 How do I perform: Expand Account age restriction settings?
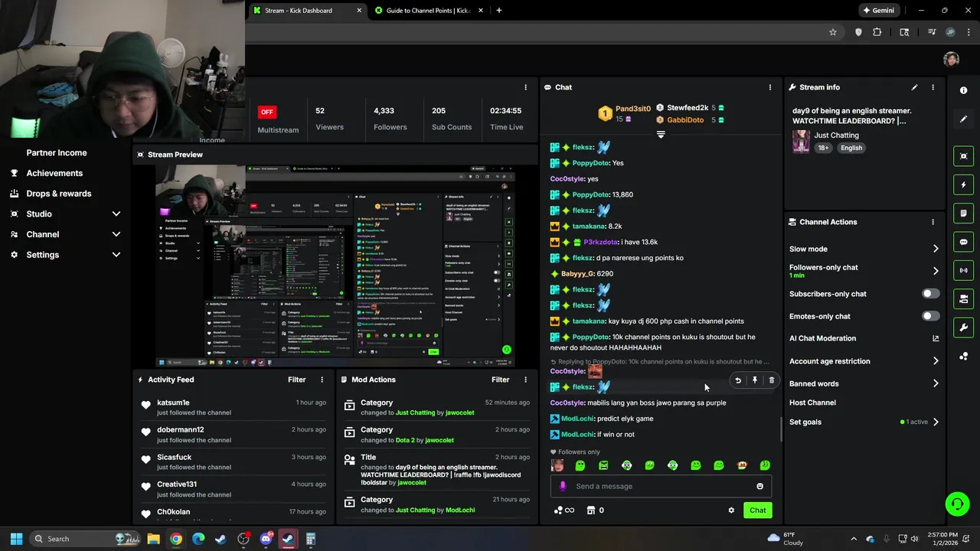point(936,361)
